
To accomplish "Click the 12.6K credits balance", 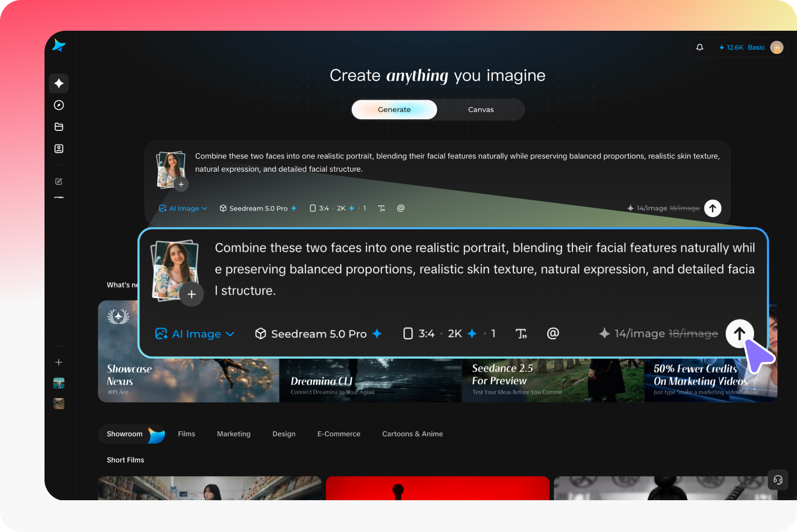I will (731, 47).
